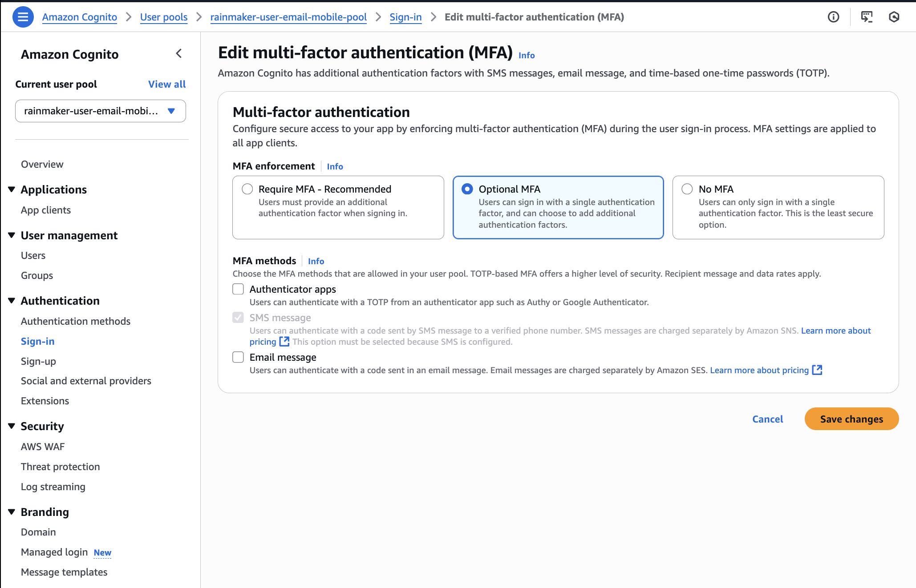This screenshot has height=588, width=916.
Task: Click the info circle icon in the top bar
Action: 834,16
